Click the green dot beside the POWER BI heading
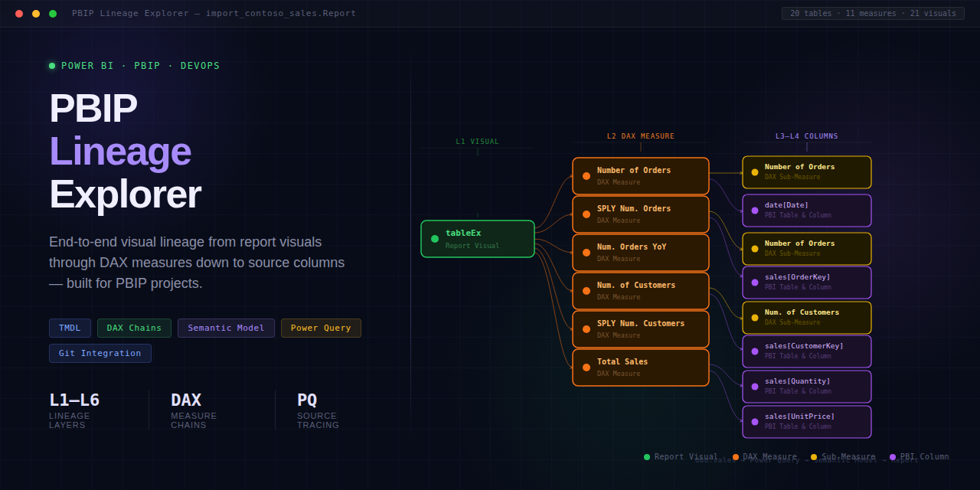The height and width of the screenshot is (490, 980). [52, 65]
